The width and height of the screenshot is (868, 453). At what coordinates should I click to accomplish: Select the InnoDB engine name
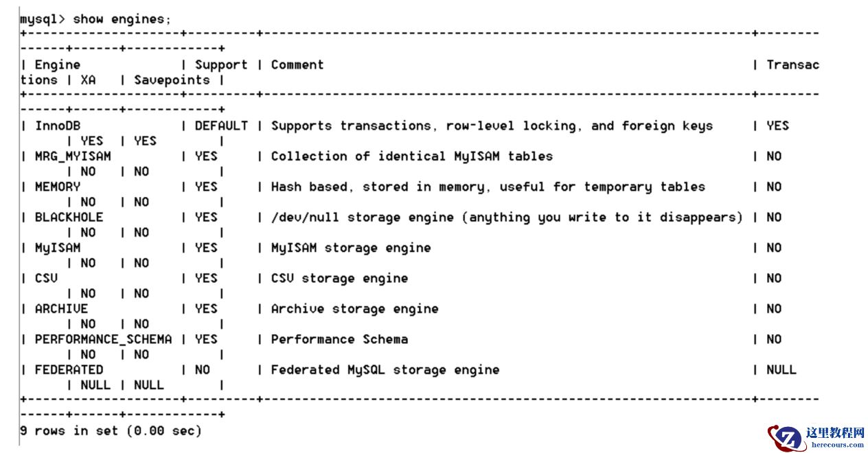[58, 126]
